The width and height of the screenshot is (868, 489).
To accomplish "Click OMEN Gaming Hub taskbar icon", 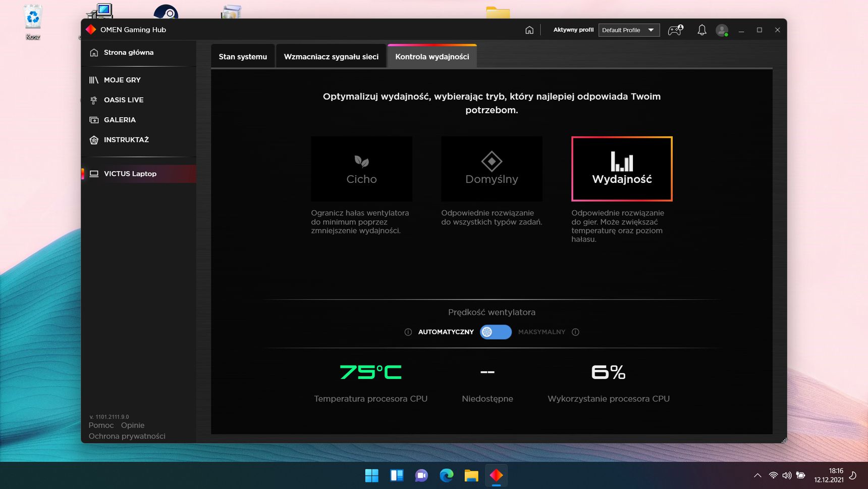I will [496, 475].
